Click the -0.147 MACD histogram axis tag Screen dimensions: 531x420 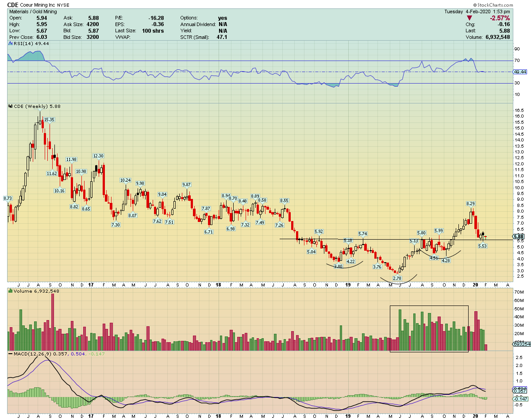(x=519, y=399)
